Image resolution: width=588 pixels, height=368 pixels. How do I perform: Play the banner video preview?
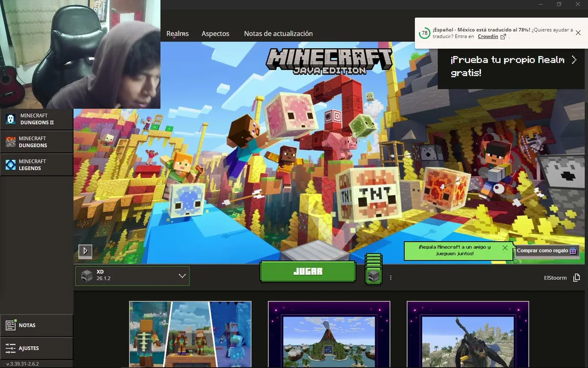(85, 250)
